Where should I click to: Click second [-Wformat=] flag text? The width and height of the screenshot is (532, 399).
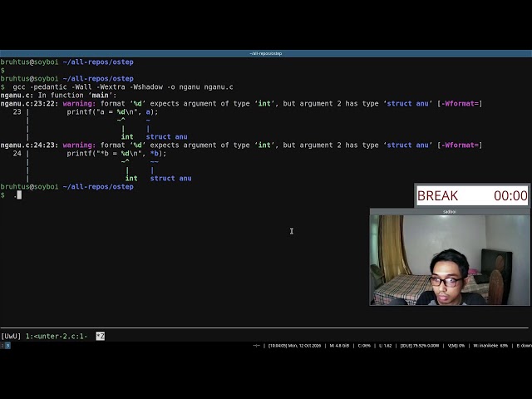(x=460, y=145)
